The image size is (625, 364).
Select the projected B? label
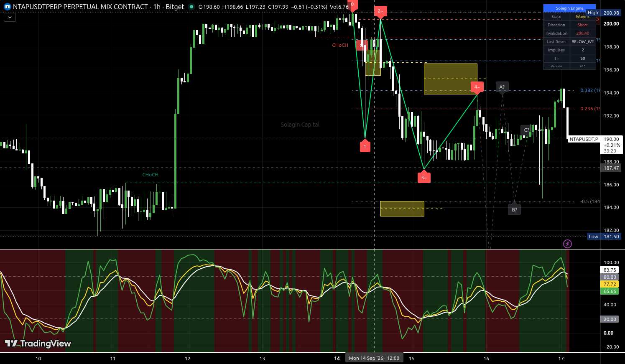[x=515, y=209]
